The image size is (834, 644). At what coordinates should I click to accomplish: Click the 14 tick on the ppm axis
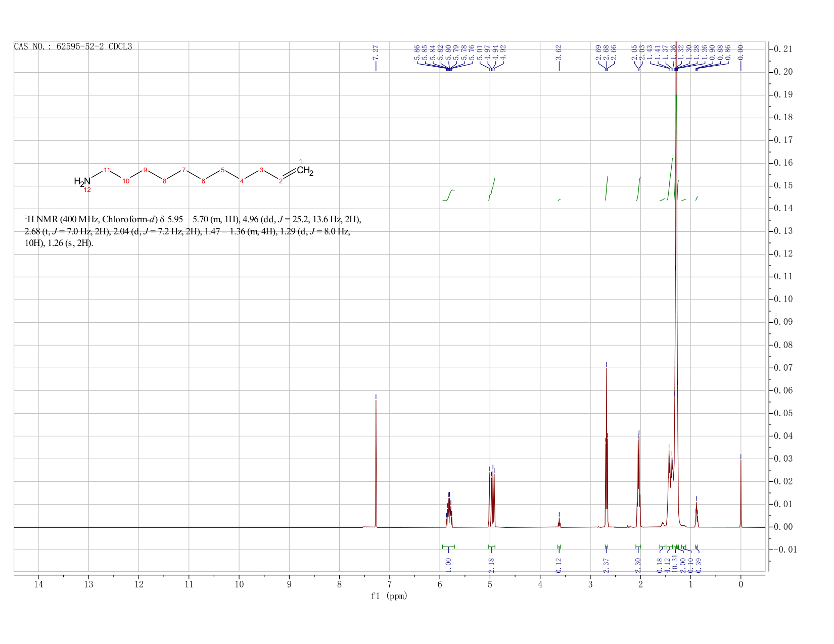38,584
